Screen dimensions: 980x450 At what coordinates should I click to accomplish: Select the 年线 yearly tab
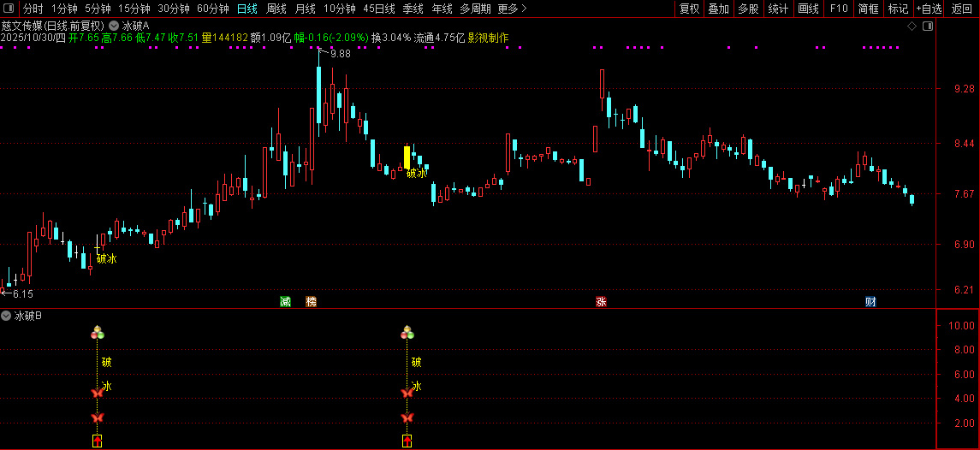point(442,9)
